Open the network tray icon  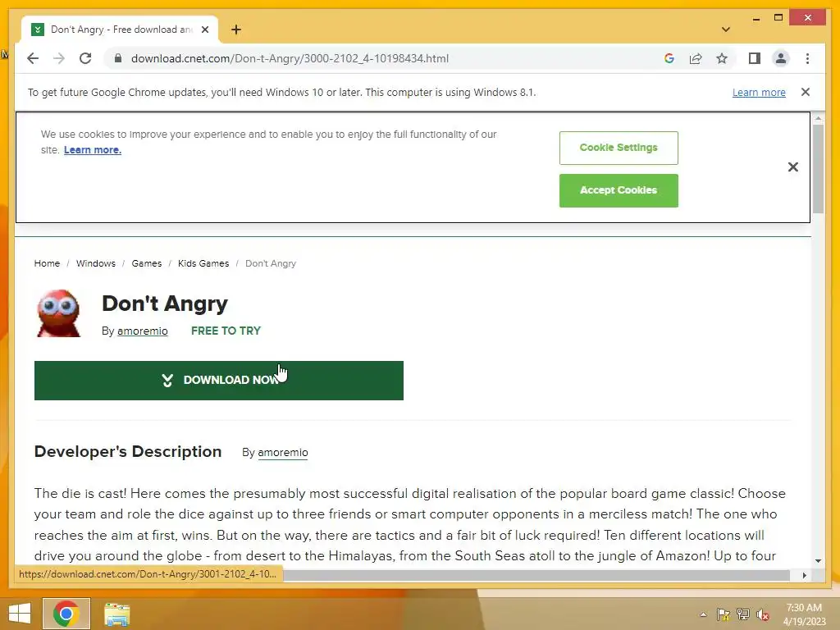pos(743,614)
